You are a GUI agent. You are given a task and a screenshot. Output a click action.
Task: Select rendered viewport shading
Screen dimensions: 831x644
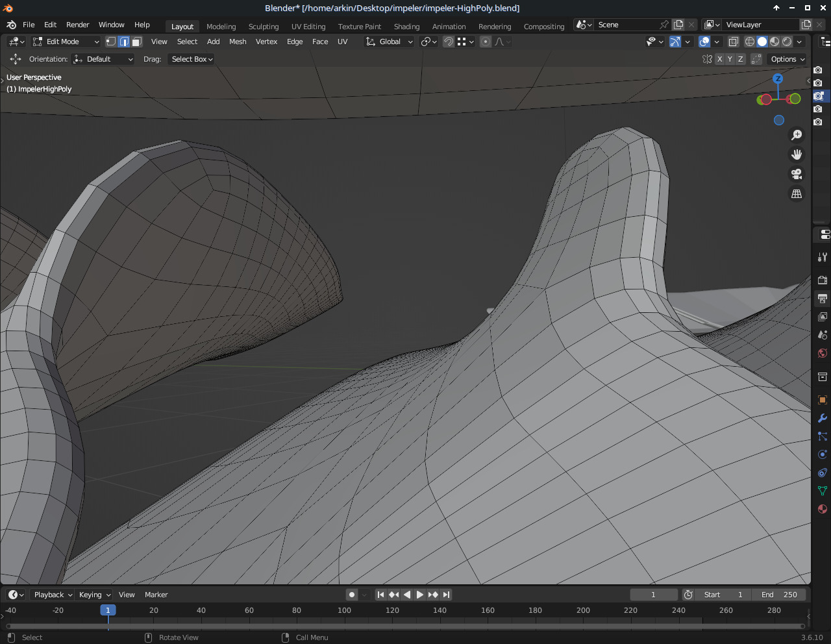click(787, 42)
